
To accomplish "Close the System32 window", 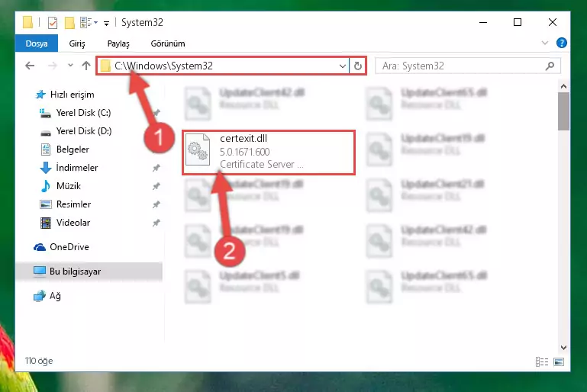I will click(552, 22).
